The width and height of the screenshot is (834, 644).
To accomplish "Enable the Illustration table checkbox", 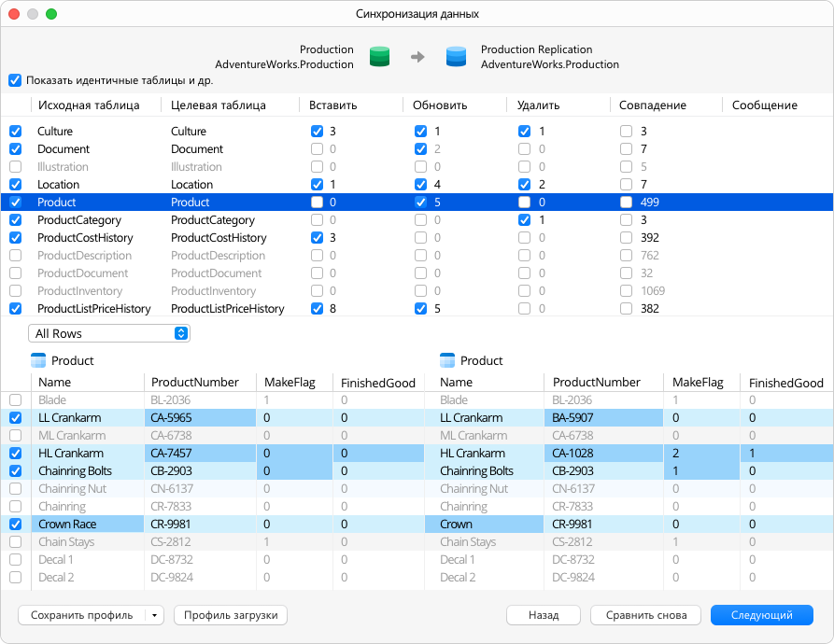I will pyautogui.click(x=16, y=167).
